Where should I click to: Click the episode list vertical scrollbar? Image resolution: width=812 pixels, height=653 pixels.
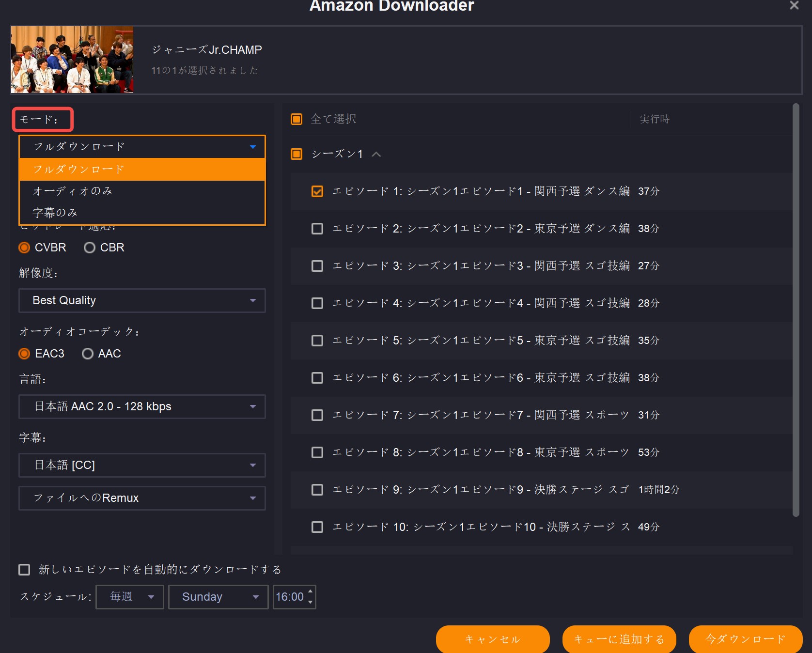pyautogui.click(x=796, y=310)
